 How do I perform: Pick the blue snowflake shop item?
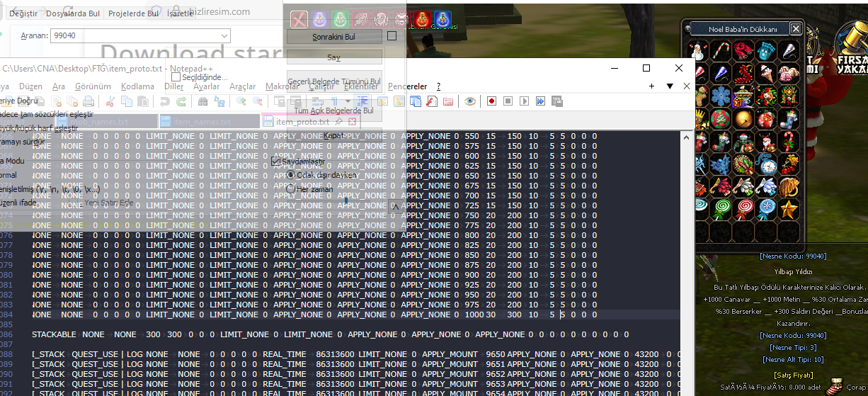point(720,96)
